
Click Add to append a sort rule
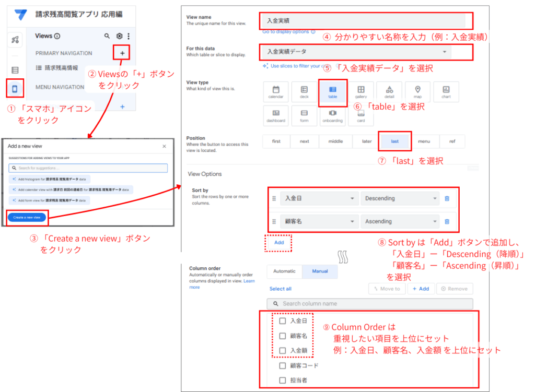(278, 243)
